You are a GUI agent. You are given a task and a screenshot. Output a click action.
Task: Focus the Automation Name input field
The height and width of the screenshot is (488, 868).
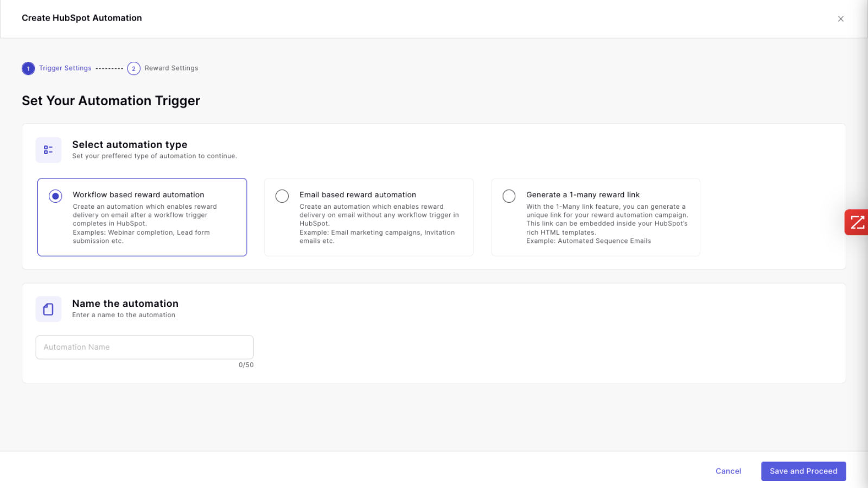click(x=144, y=347)
